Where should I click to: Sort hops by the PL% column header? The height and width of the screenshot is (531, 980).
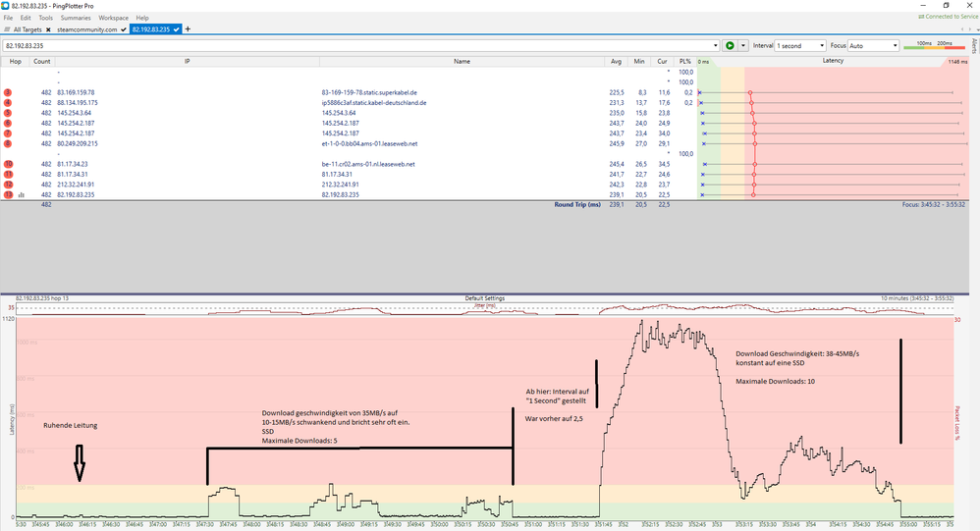click(685, 61)
